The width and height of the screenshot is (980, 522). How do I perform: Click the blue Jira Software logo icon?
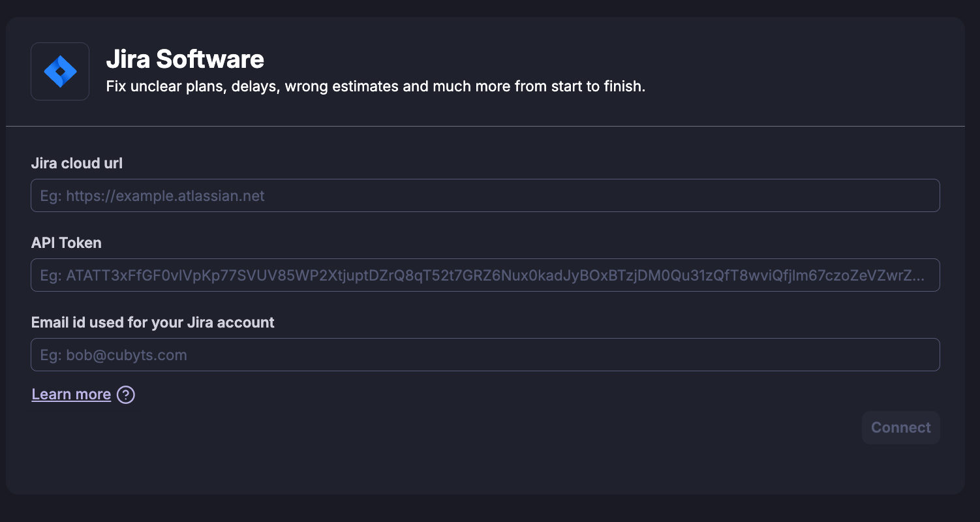60,72
